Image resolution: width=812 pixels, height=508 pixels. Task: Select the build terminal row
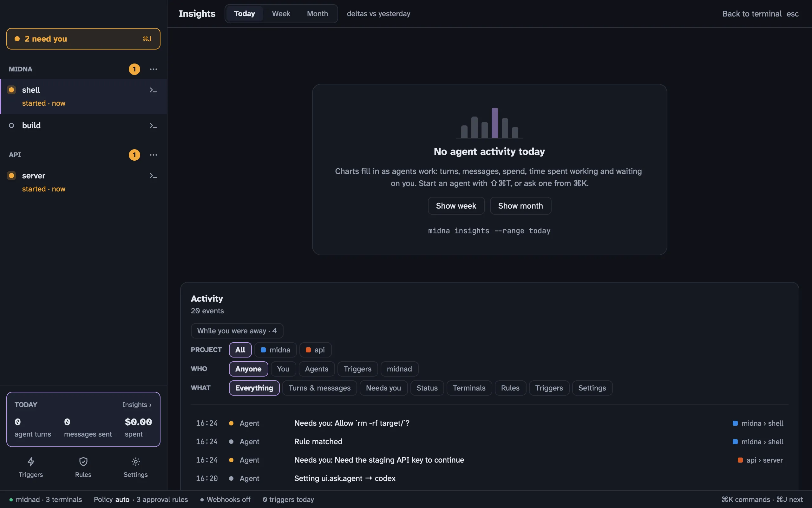(x=83, y=126)
